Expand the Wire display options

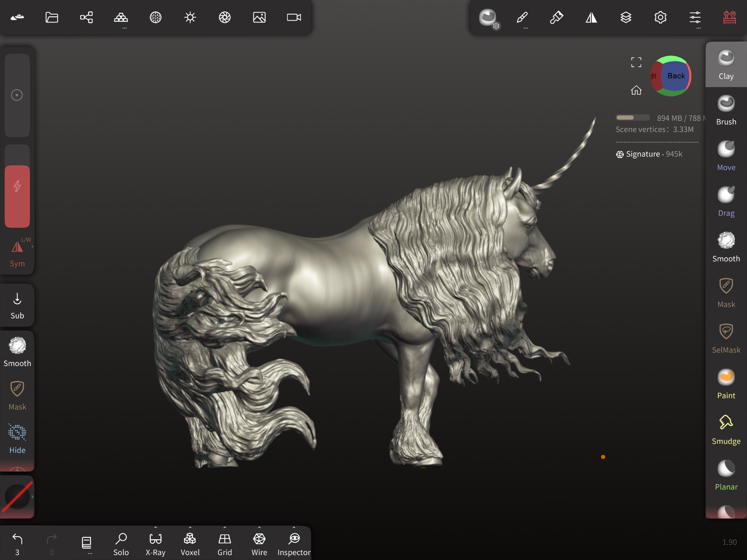click(259, 527)
